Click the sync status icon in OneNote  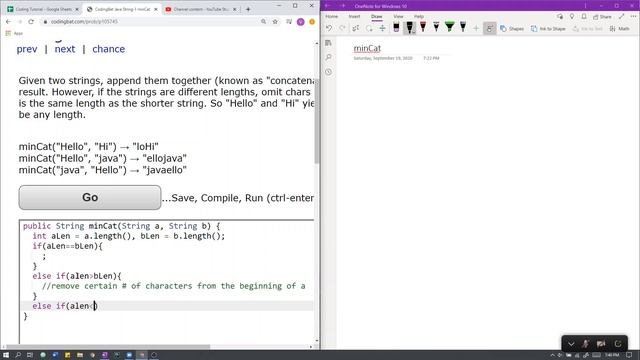coord(560,16)
